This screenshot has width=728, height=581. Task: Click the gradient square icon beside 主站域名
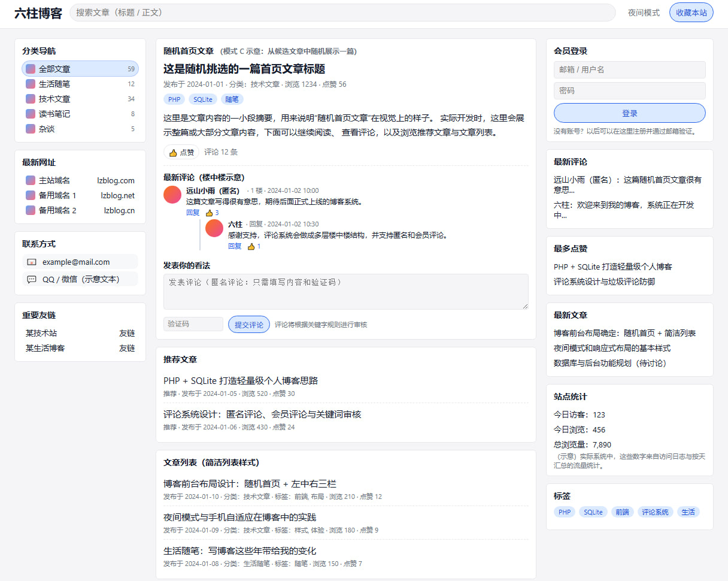32,180
